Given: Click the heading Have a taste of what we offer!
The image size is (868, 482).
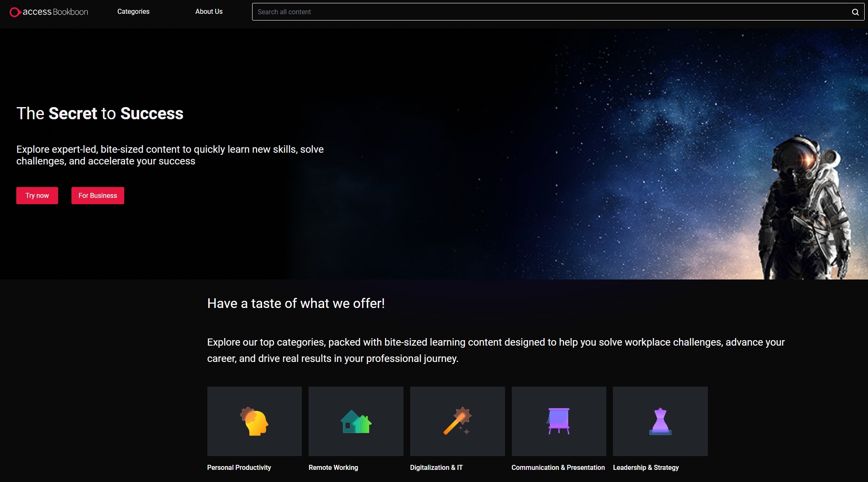Looking at the screenshot, I should coord(296,303).
